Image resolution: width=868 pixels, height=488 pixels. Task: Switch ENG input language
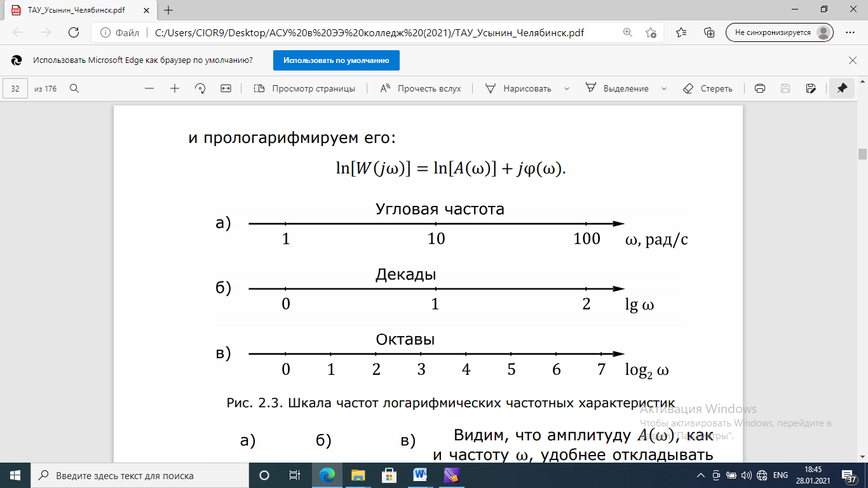coord(781,475)
